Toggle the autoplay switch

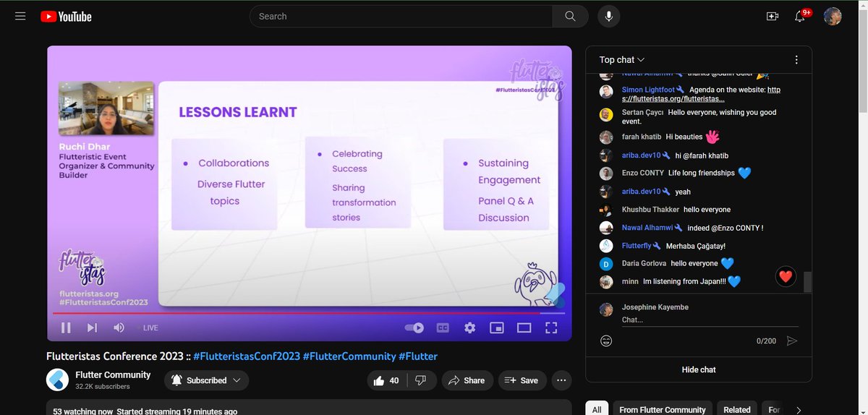tap(414, 328)
